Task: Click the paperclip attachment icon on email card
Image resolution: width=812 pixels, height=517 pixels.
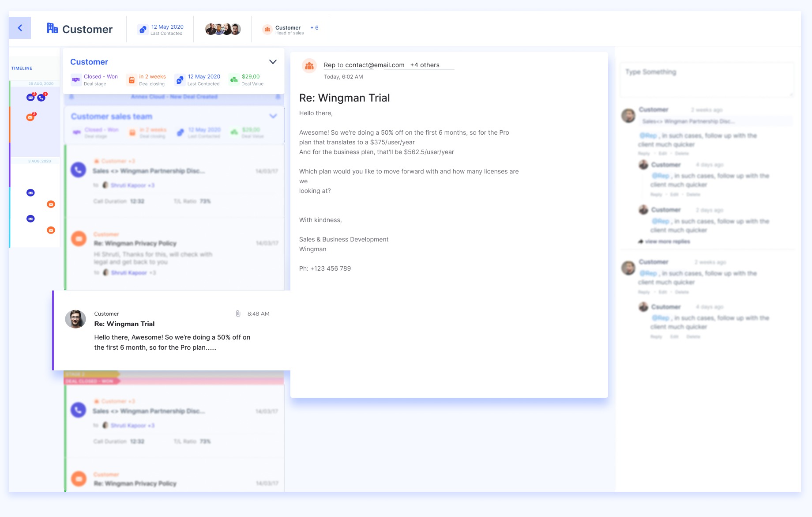Action: coord(238,313)
